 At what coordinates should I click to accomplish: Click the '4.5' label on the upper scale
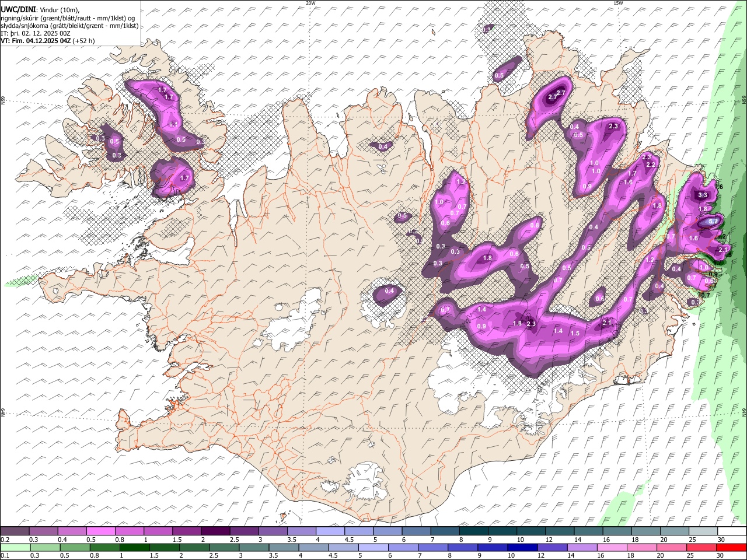click(x=349, y=539)
